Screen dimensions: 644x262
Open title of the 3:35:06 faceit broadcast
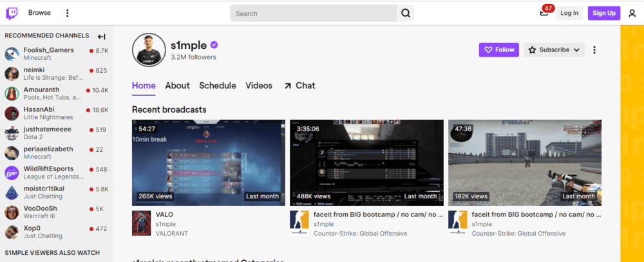tap(379, 214)
